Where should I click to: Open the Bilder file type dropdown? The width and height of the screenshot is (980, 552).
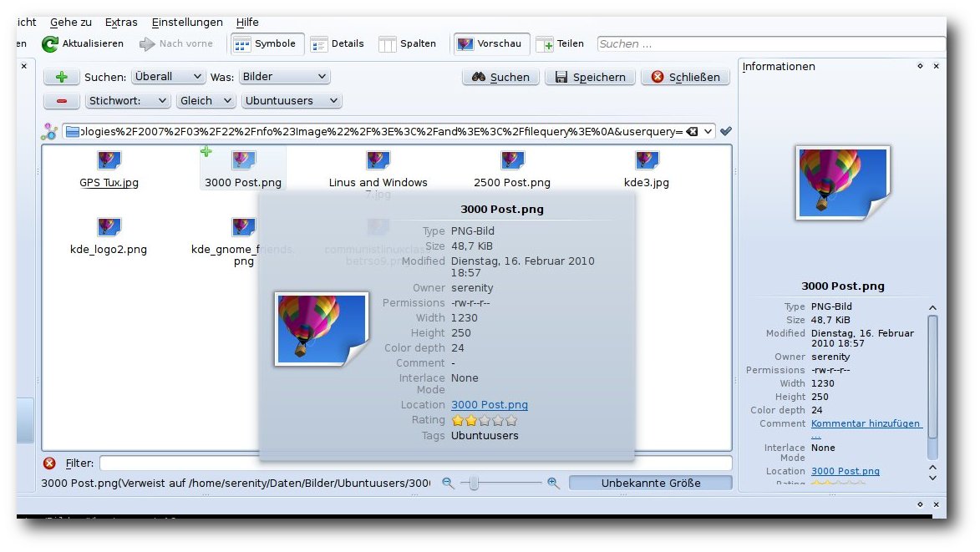(284, 77)
